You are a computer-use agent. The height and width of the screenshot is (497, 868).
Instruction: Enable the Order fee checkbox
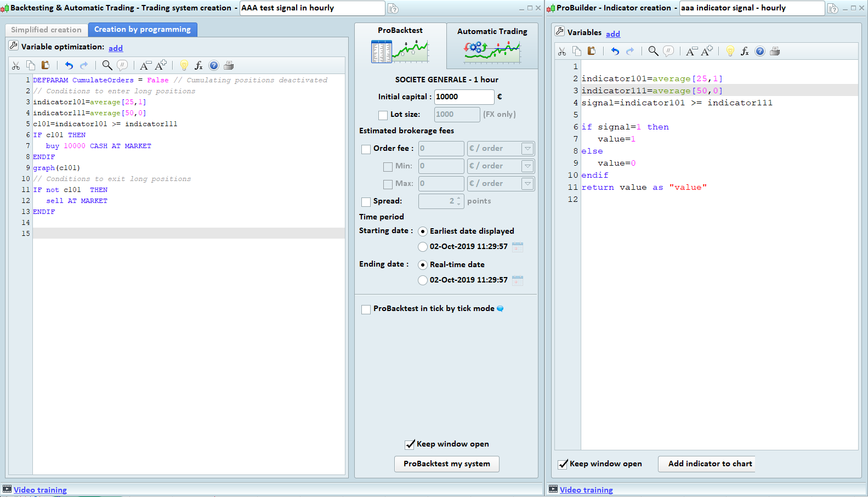[x=366, y=149]
